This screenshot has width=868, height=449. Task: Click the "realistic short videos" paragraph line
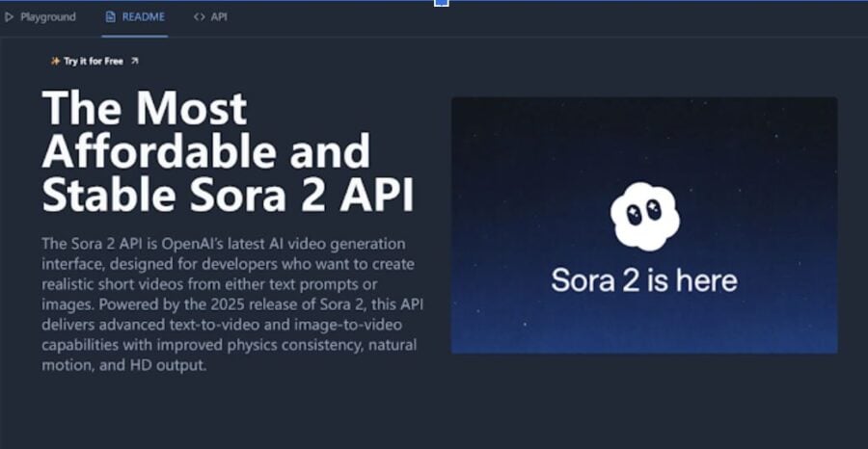[209, 284]
